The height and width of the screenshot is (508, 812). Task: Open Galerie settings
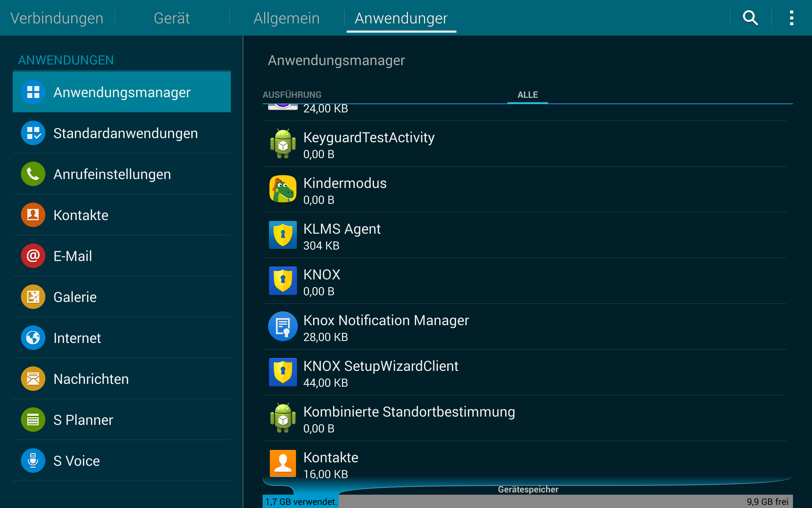click(x=122, y=297)
